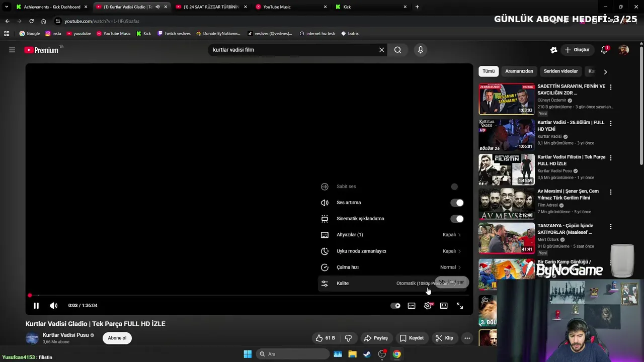The height and width of the screenshot is (362, 644).
Task: Click Abone ol subscribe button
Action: click(x=117, y=338)
